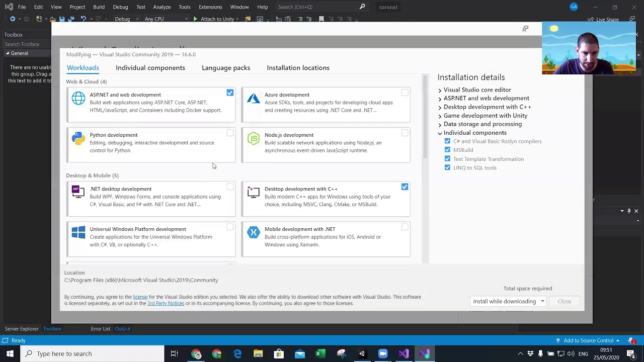Open the license link
This screenshot has height=362, width=644.
coord(140,297)
